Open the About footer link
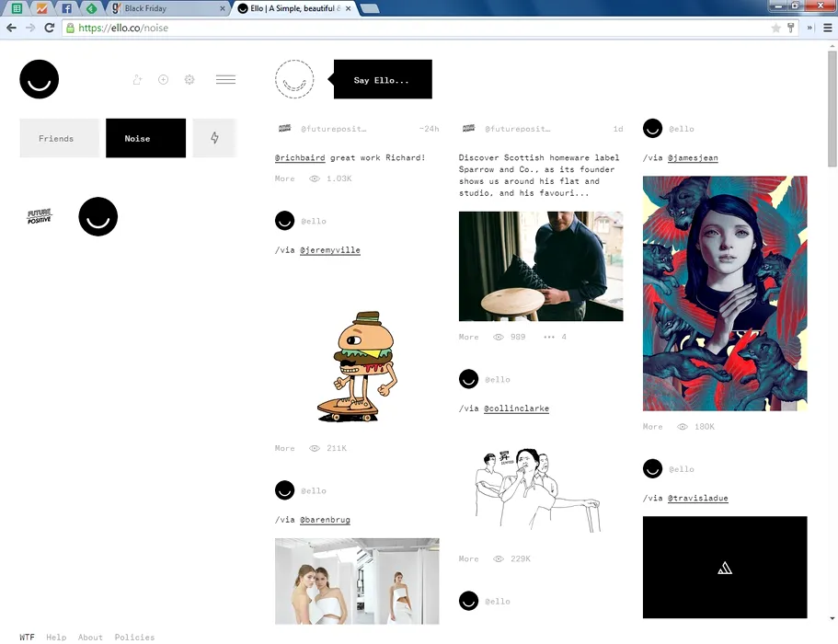 click(90, 637)
